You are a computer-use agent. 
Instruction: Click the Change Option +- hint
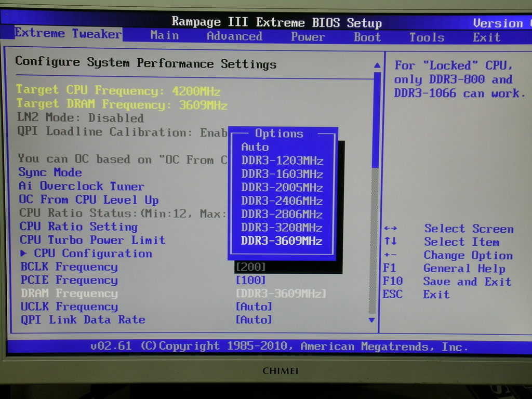448,255
